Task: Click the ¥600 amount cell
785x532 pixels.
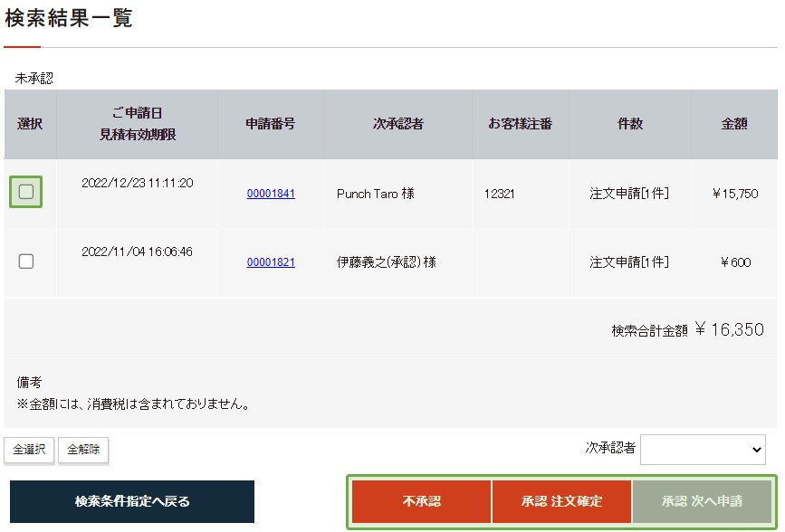Action: tap(735, 262)
